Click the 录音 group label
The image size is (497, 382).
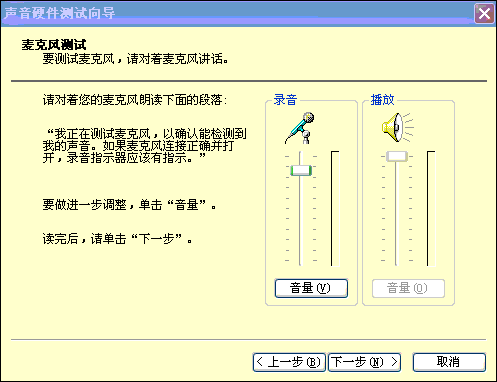coord(285,100)
